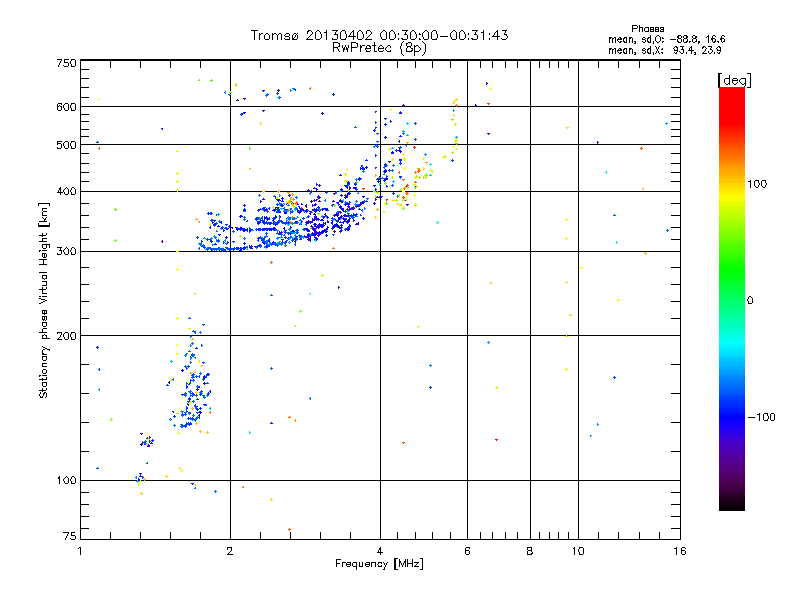The image size is (800, 600).
Task: Click the x-axis tick value '16'
Action: [680, 551]
